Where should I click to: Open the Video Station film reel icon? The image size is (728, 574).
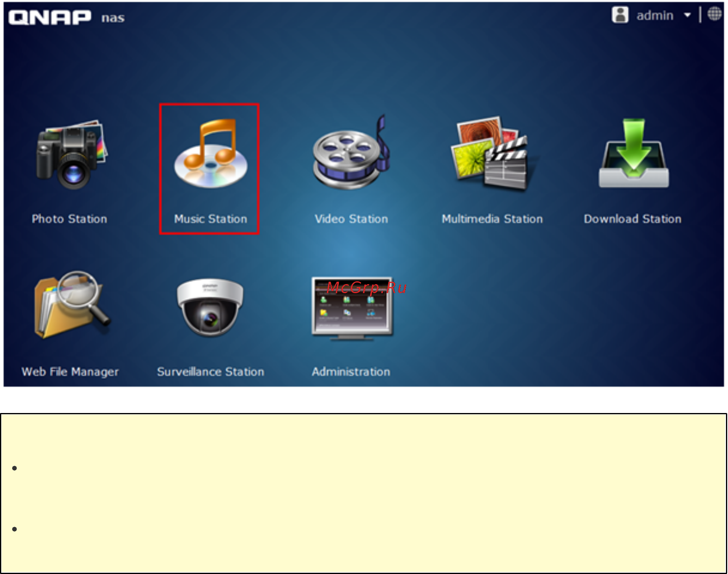pos(351,153)
